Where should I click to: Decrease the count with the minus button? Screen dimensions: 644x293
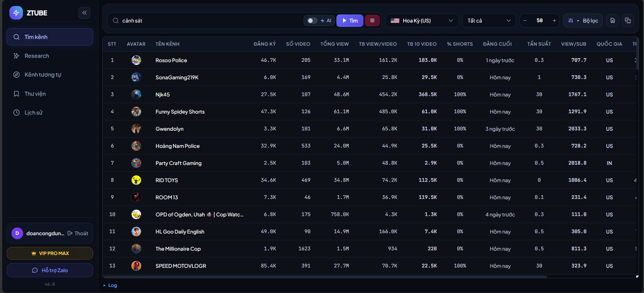tap(525, 20)
